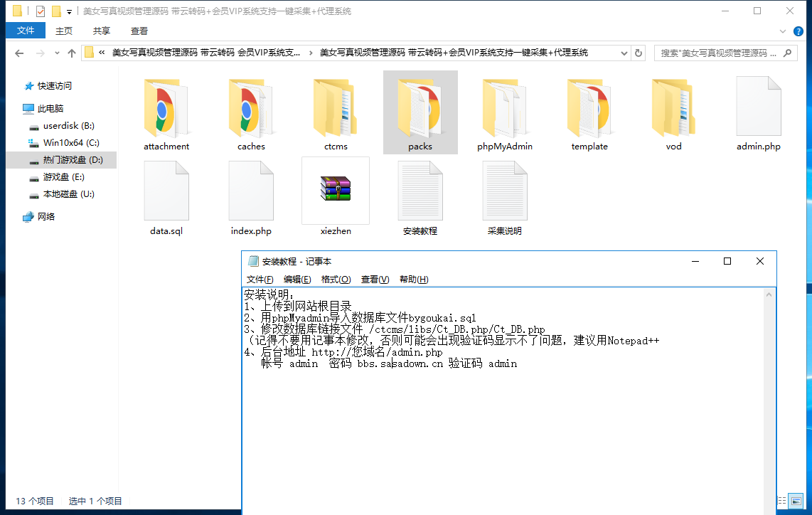Expand the address bar history dropdown
The width and height of the screenshot is (812, 515).
624,53
